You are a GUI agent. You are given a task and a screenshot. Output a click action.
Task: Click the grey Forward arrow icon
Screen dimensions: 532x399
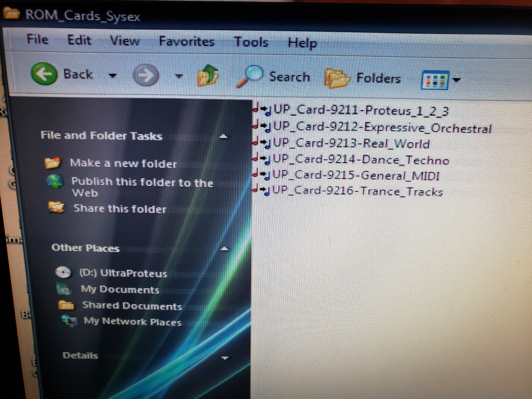[146, 75]
